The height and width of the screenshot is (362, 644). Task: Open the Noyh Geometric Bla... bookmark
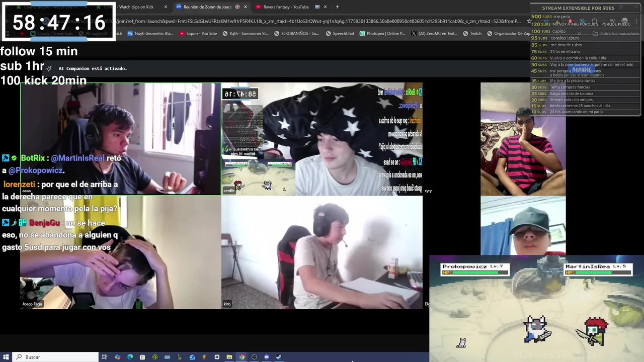pos(150,34)
